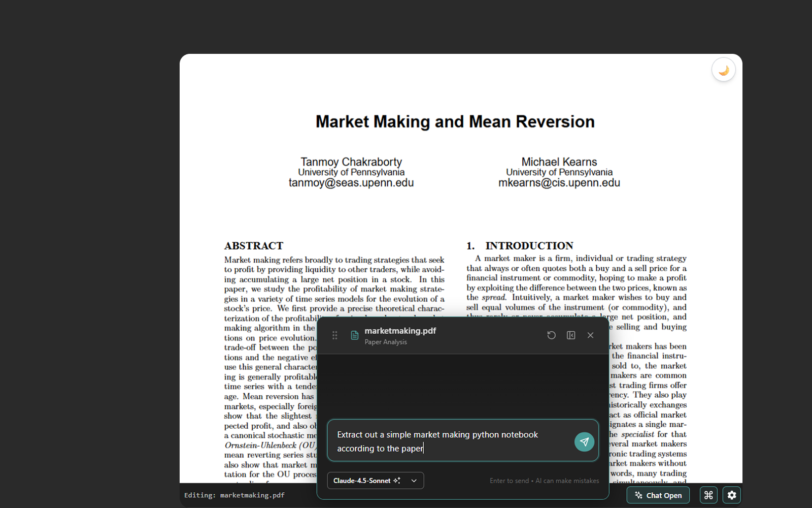Image resolution: width=812 pixels, height=508 pixels.
Task: Click the marketmaking.pdf panel title
Action: [400, 330]
